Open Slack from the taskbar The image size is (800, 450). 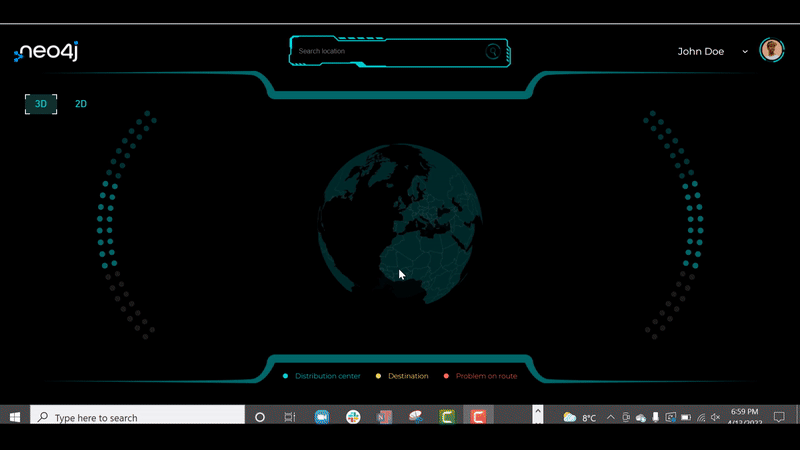[353, 417]
